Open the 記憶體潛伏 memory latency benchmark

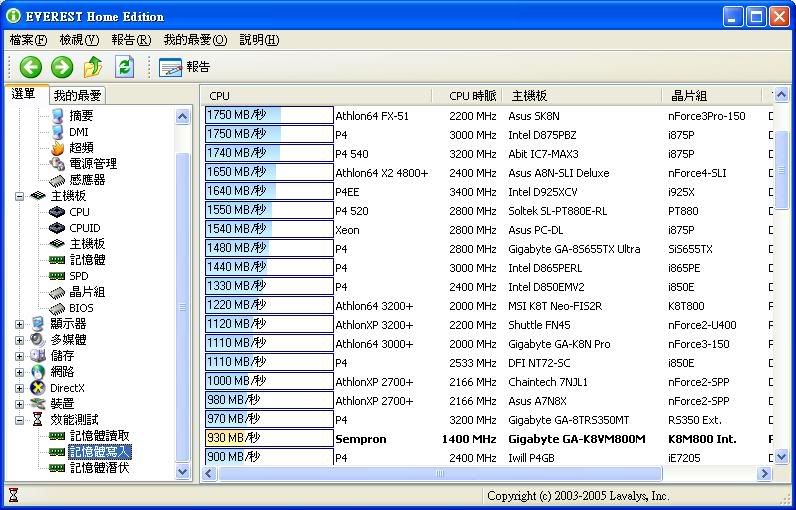pyautogui.click(x=100, y=467)
